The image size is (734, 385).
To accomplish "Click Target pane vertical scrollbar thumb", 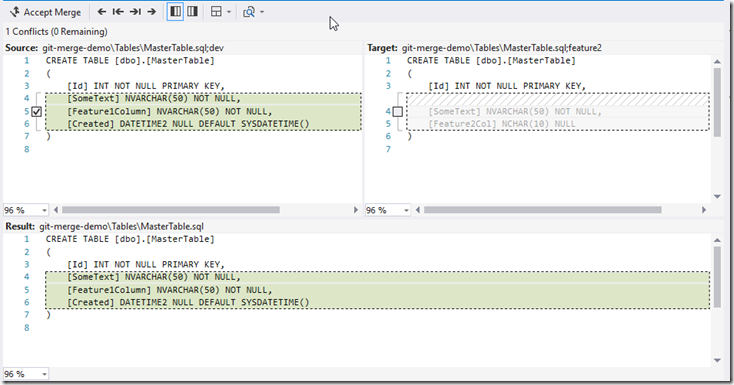I will coord(717,102).
